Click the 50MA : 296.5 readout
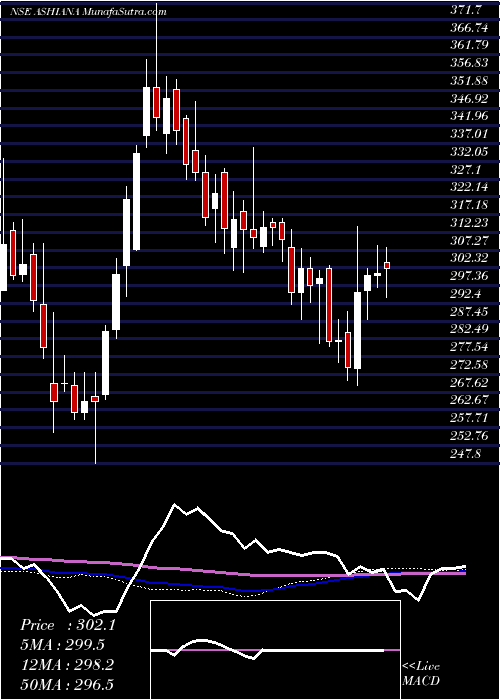Screen dimensions: 500x700 (x=67, y=684)
